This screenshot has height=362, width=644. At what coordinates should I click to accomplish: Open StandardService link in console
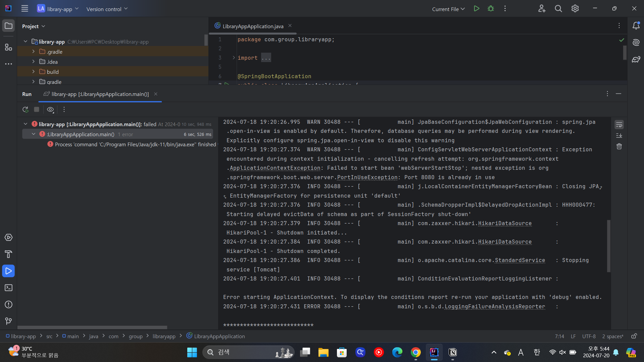pos(520,260)
